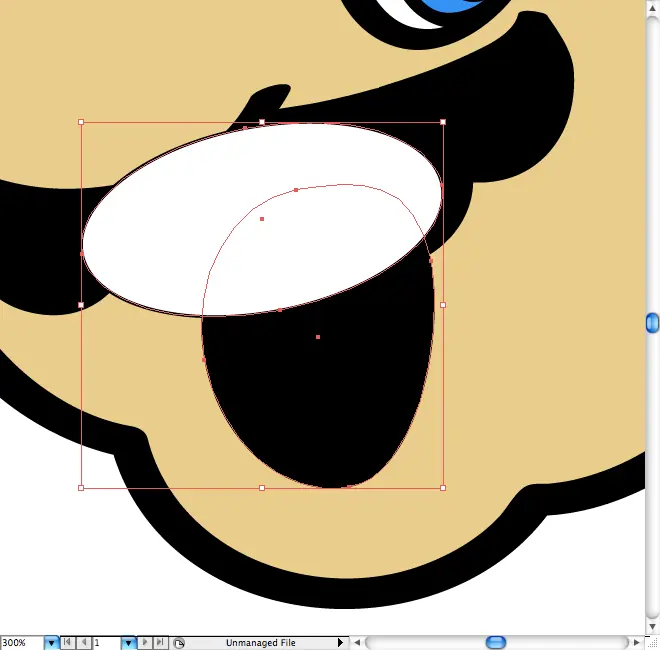
Task: Go to the first artboard button
Action: pyautogui.click(x=67, y=642)
